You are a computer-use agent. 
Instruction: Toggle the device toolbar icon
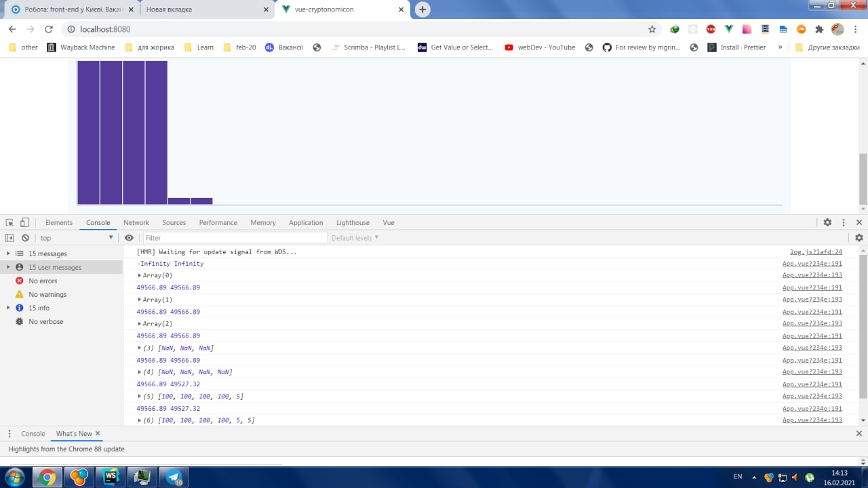[x=24, y=222]
